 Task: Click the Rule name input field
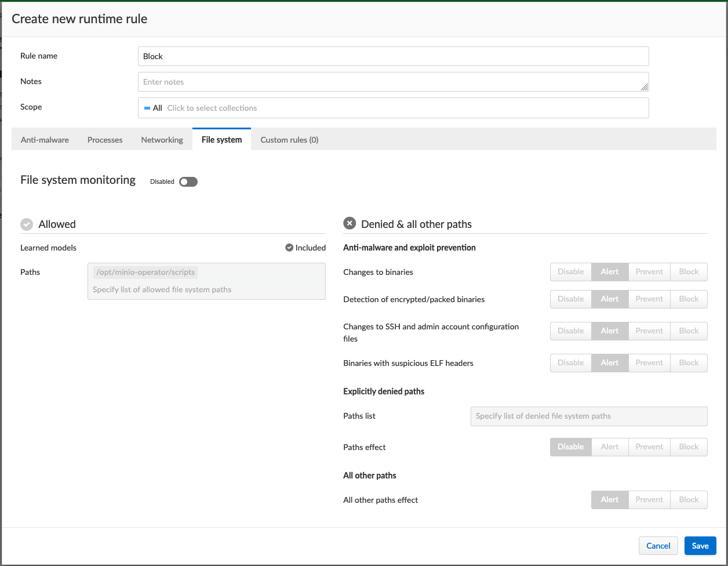(393, 56)
